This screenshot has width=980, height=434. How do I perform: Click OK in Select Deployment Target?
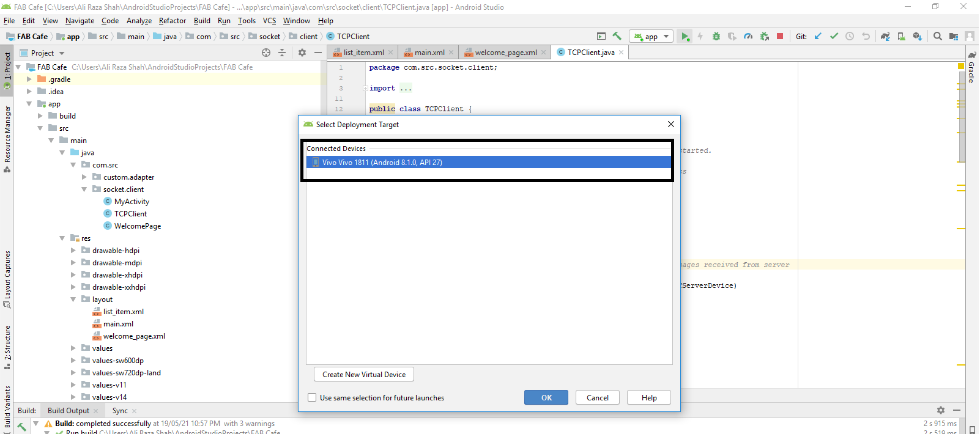pos(546,397)
